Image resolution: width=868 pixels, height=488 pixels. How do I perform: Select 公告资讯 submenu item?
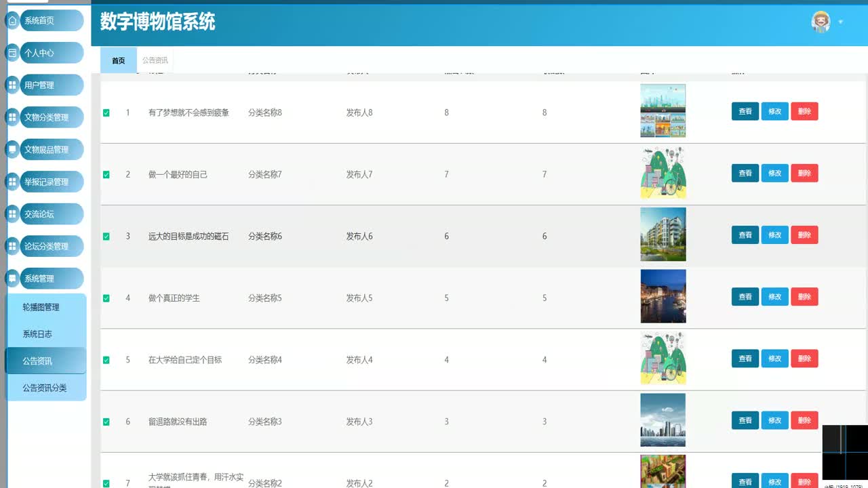point(45,361)
